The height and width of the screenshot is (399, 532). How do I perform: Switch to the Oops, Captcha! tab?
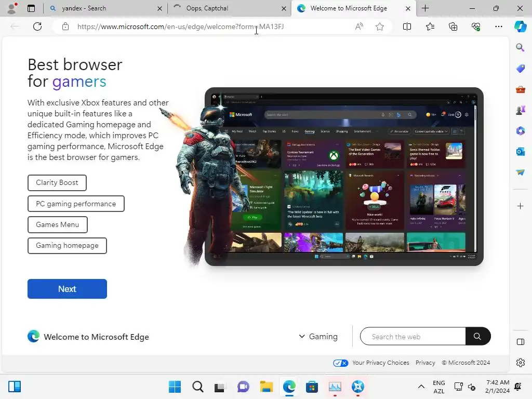tap(229, 8)
